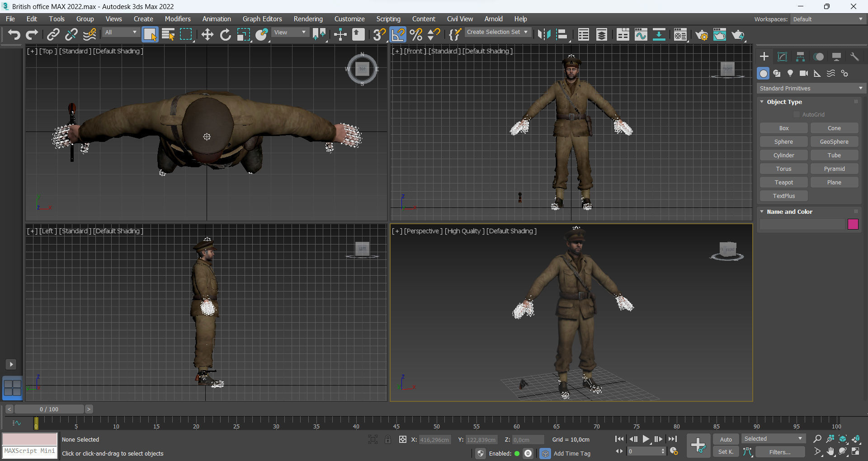
Task: Click the Select and Place icon
Action: [x=262, y=35]
